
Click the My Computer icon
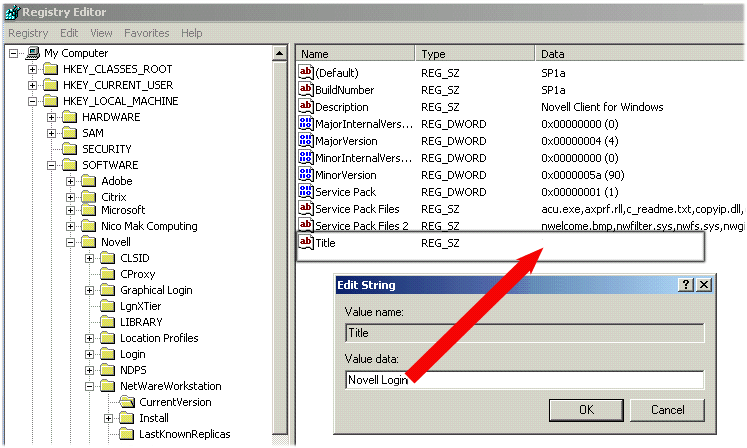pyautogui.click(x=33, y=52)
